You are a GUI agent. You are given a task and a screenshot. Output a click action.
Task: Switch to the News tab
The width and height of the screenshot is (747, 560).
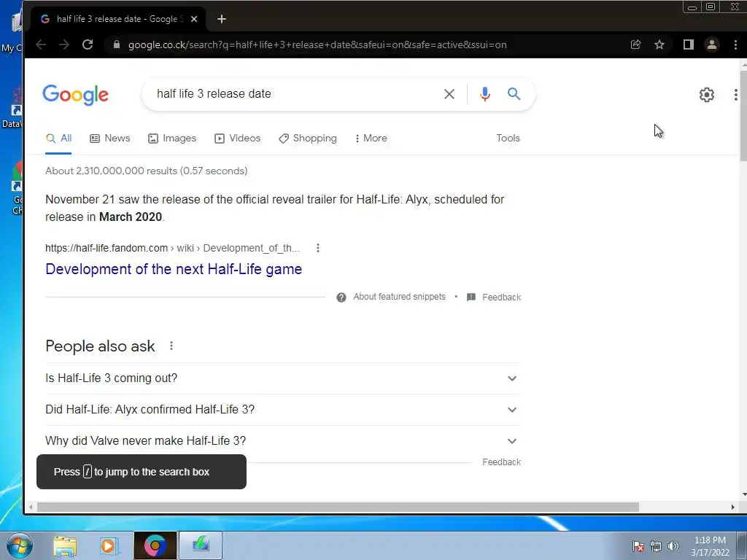tap(110, 138)
